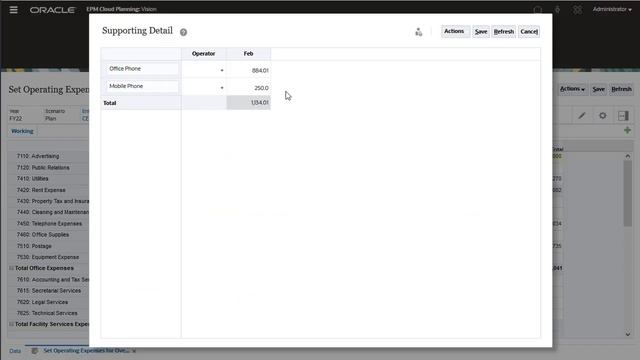Select the Total Feb cell
This screenshot has width=640, height=360.
[x=249, y=103]
